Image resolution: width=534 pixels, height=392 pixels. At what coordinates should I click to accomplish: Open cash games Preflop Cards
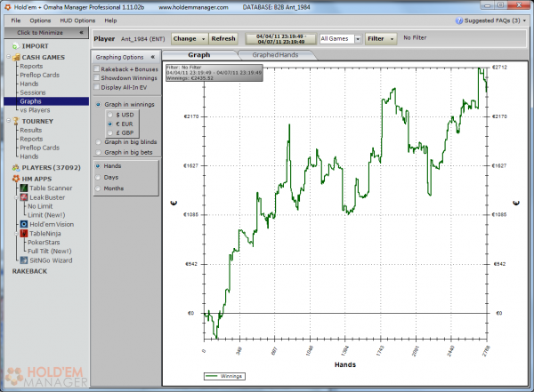coord(39,75)
